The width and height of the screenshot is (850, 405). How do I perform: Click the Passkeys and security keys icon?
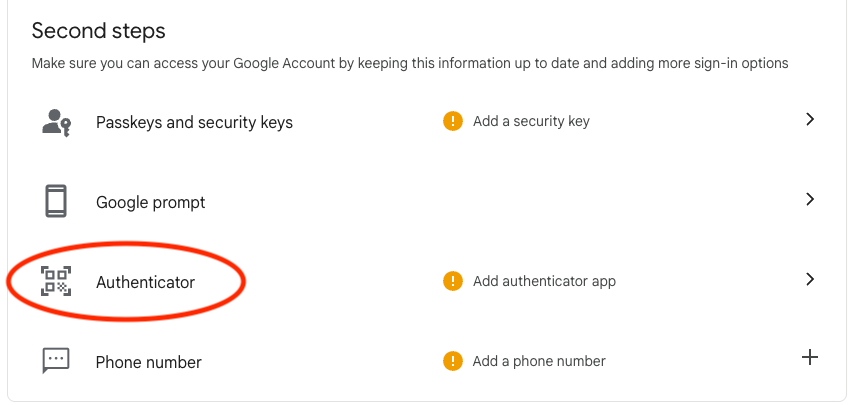56,122
